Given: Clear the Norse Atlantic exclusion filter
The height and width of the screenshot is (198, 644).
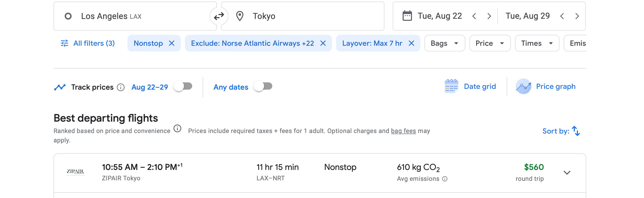Looking at the screenshot, I should [x=323, y=43].
